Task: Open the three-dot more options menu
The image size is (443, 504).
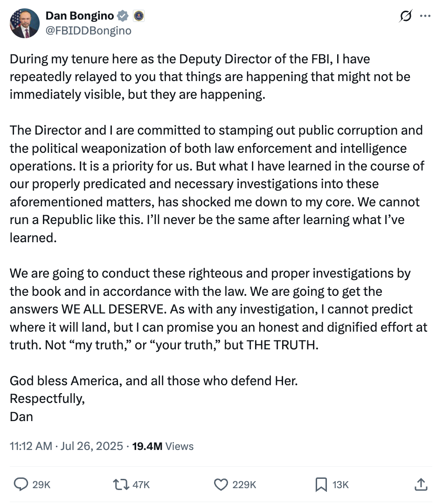Action: (x=425, y=16)
